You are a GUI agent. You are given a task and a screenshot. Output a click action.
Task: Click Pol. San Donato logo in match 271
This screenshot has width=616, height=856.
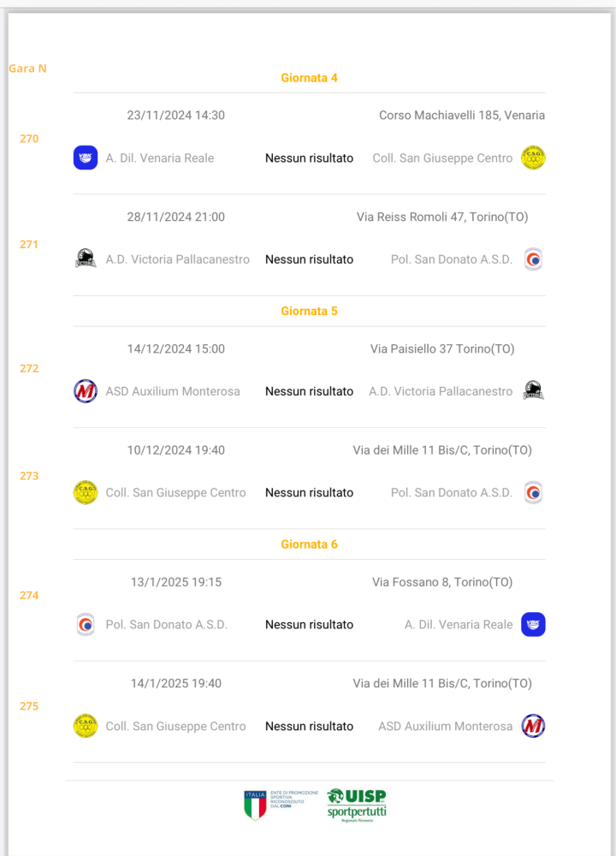coord(533,259)
